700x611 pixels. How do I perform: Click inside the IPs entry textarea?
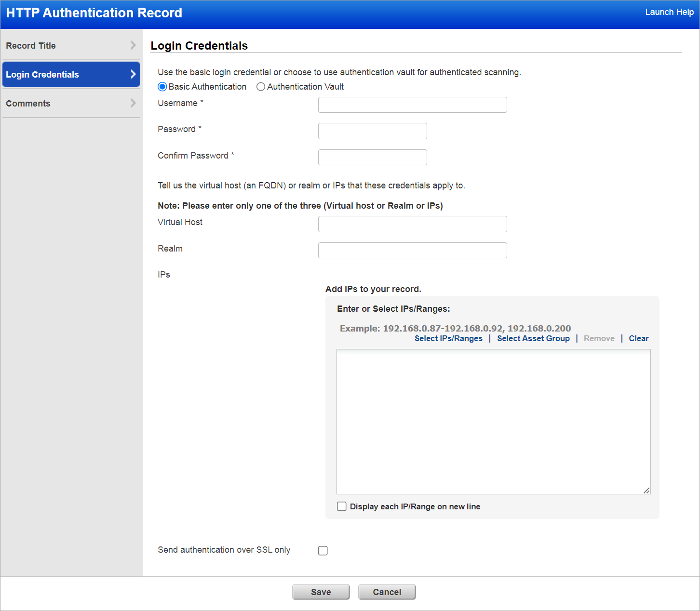pos(493,422)
